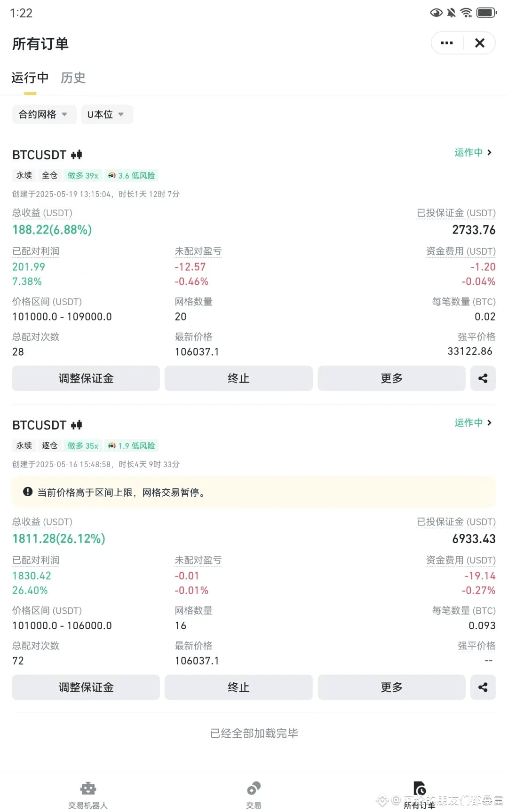
Task: Select the 运行中 running tab
Action: 30,78
